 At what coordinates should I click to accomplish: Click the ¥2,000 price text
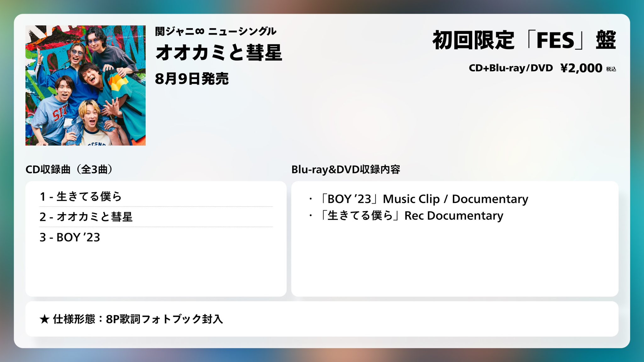(x=581, y=68)
